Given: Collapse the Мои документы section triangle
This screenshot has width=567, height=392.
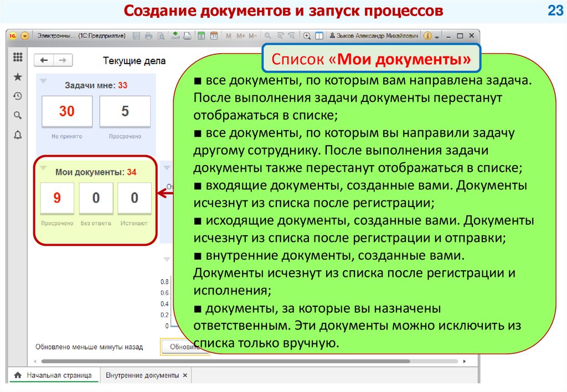Looking at the screenshot, I should click(43, 168).
